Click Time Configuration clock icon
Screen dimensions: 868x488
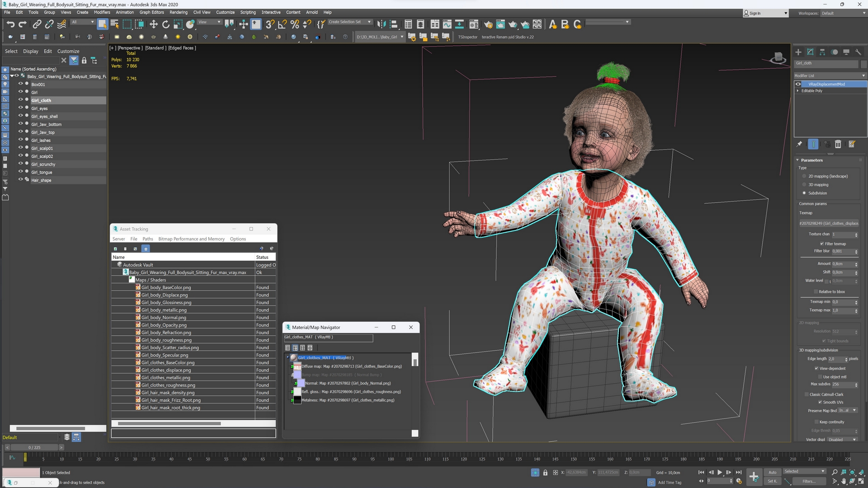pyautogui.click(x=739, y=481)
